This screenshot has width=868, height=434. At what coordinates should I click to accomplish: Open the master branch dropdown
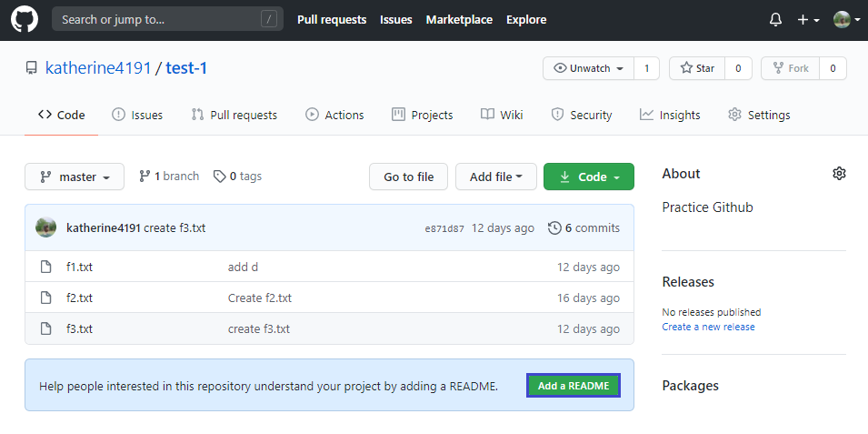click(75, 177)
